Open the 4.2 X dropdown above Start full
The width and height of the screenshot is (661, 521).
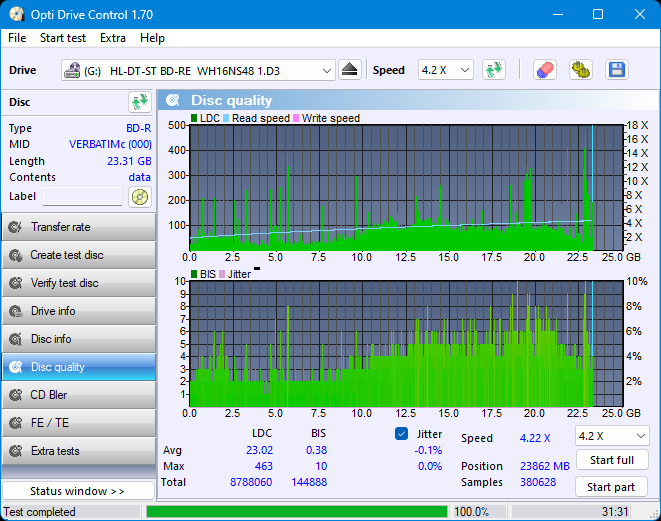click(x=610, y=436)
